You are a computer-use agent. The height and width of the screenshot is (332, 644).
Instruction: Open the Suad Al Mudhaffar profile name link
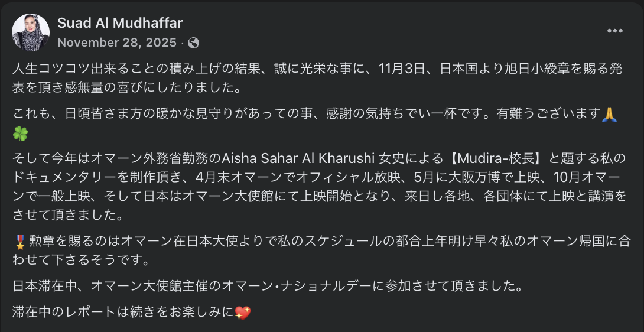tap(120, 23)
